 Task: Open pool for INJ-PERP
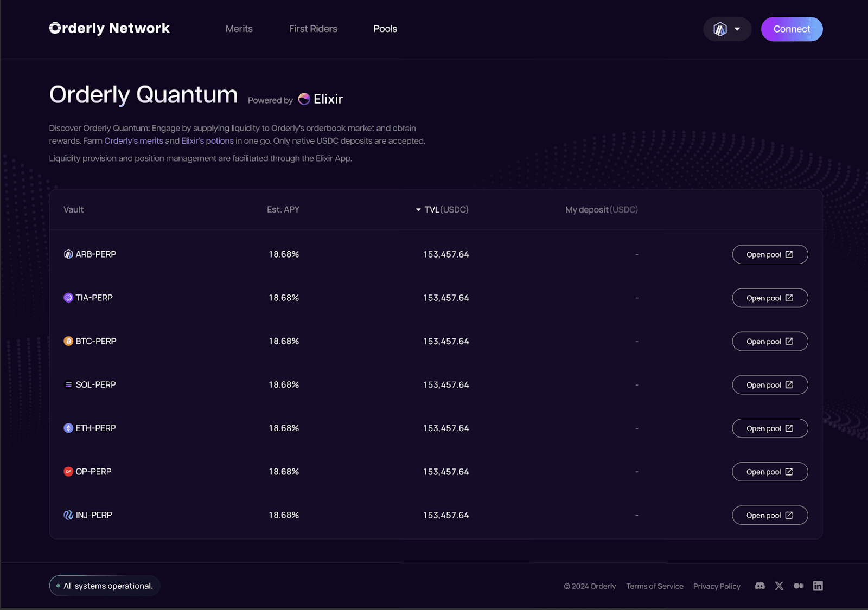click(770, 515)
